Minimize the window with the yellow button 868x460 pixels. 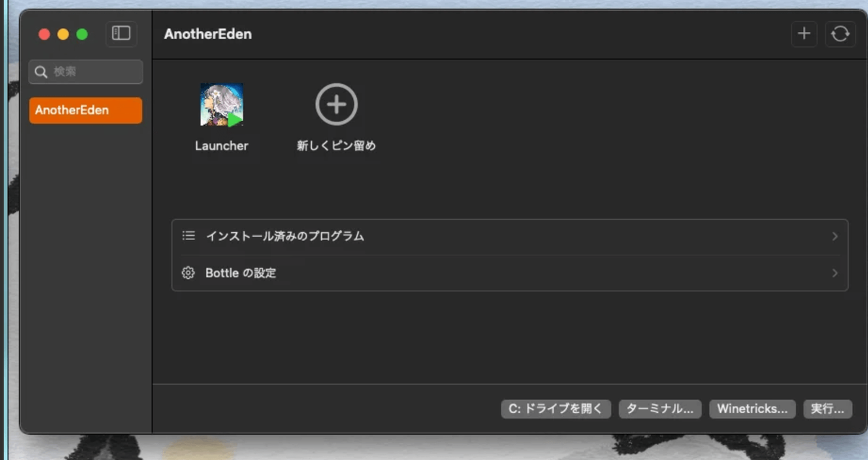pyautogui.click(x=63, y=34)
